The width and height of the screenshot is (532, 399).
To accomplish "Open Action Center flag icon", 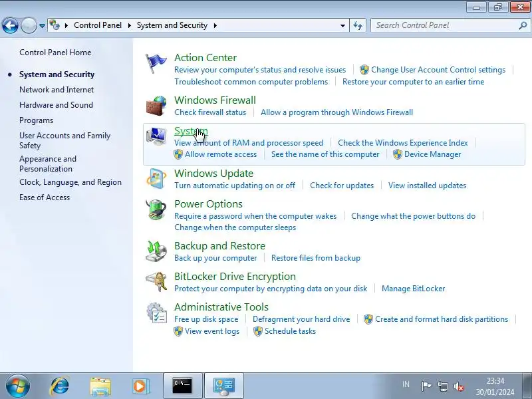I will click(156, 63).
